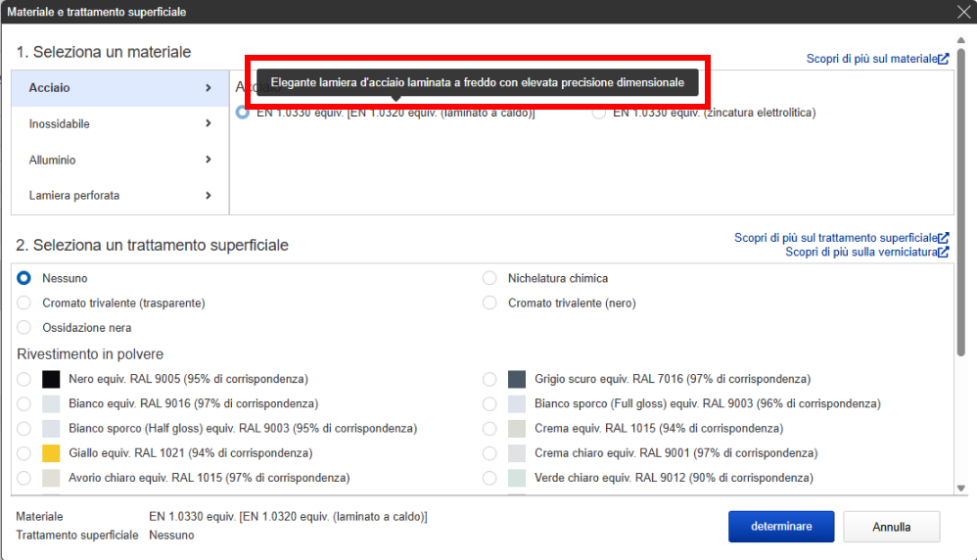This screenshot has height=560, width=977.
Task: Select Bianco equiv. RAL 9016 radio button
Action: pyautogui.click(x=23, y=403)
